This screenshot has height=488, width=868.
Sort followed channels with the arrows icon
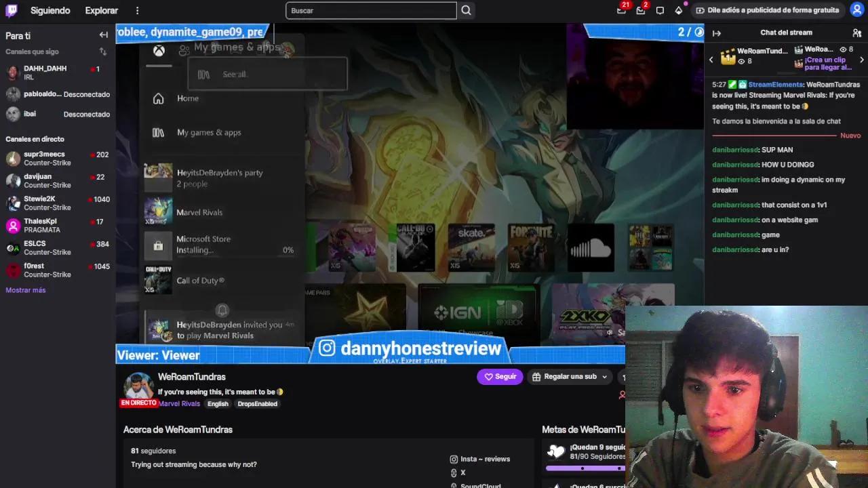tap(103, 52)
